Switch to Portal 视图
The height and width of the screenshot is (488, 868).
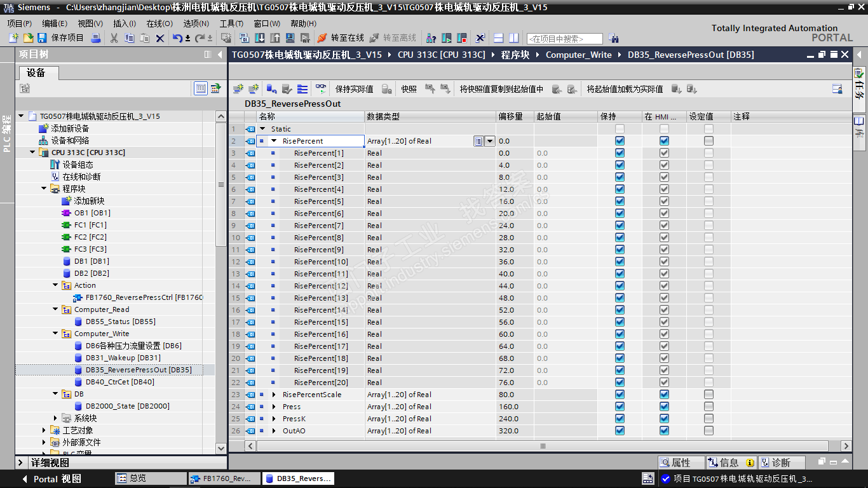click(x=51, y=479)
